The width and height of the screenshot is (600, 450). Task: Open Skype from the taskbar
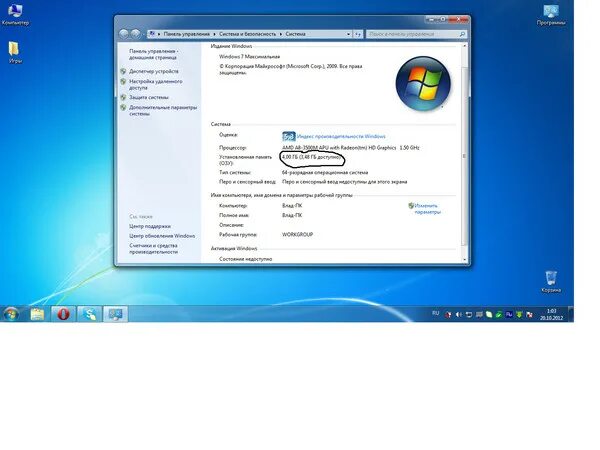click(90, 314)
